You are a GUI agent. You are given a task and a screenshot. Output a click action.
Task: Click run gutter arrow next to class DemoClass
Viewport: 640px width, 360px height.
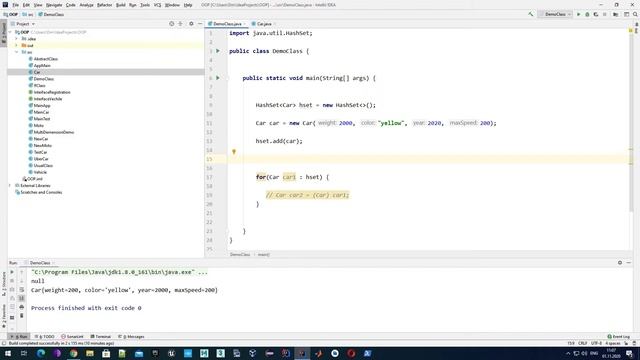coord(218,51)
